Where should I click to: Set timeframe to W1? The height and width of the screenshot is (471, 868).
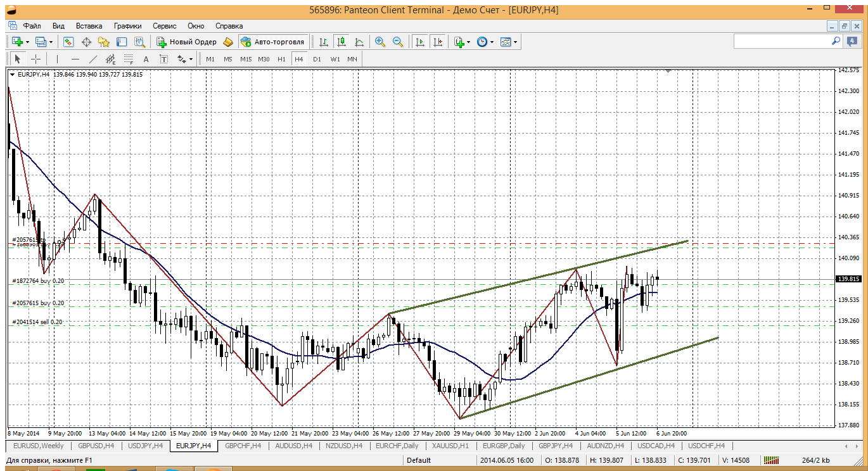(x=335, y=59)
